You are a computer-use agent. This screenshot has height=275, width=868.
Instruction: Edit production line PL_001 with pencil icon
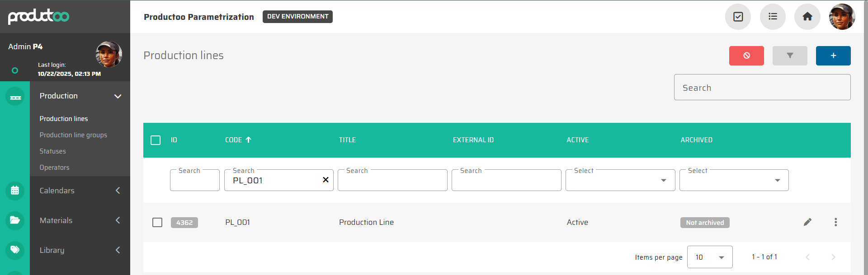click(807, 222)
